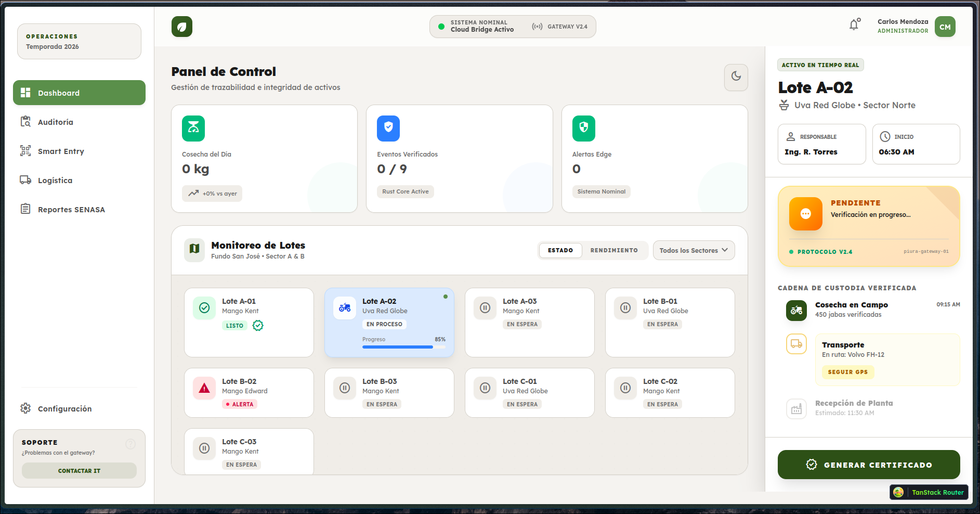Click the Soporte help question icon

[130, 444]
